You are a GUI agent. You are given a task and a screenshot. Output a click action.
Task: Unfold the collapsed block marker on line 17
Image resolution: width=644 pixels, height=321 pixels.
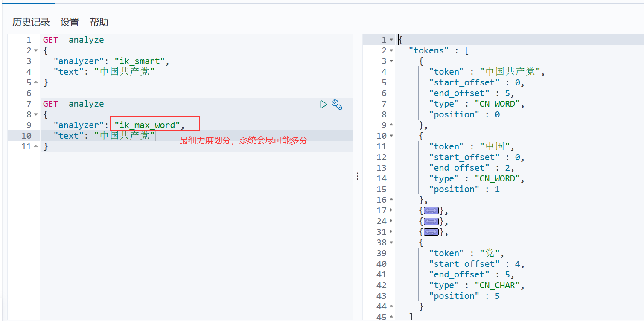tap(431, 210)
